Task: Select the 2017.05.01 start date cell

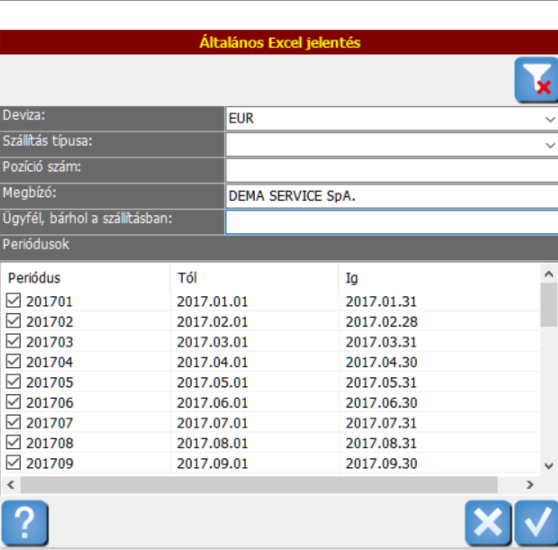Action: pyautogui.click(x=212, y=383)
